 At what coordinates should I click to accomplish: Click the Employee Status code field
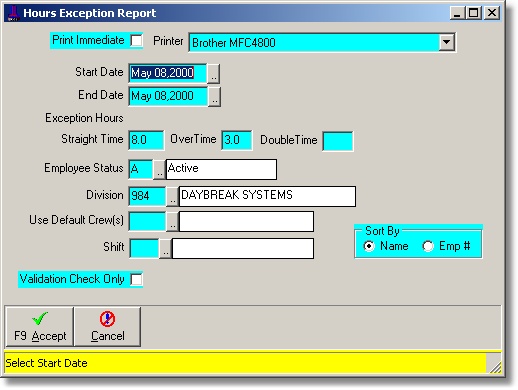[x=141, y=169]
